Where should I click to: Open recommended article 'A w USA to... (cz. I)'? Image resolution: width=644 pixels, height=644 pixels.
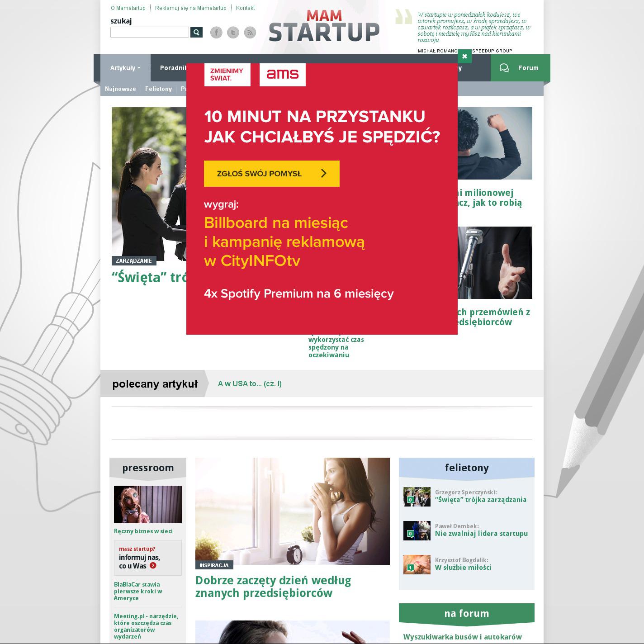tap(250, 384)
